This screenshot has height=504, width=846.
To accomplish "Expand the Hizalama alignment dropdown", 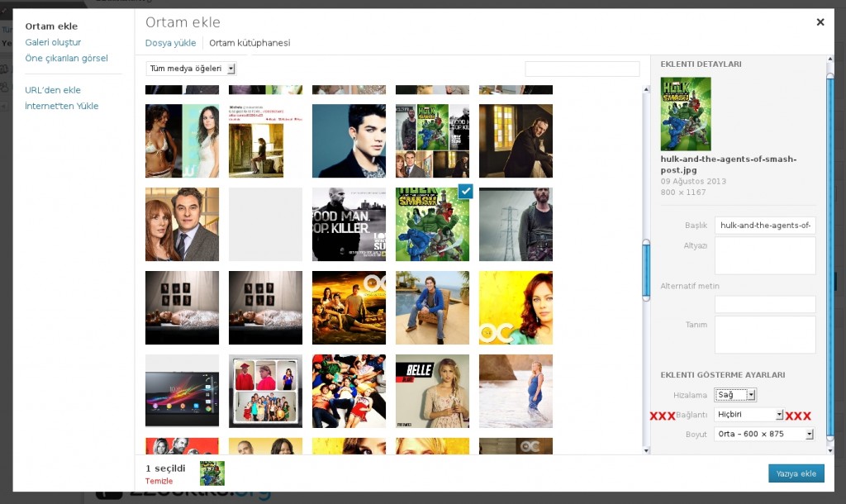I will (x=734, y=395).
